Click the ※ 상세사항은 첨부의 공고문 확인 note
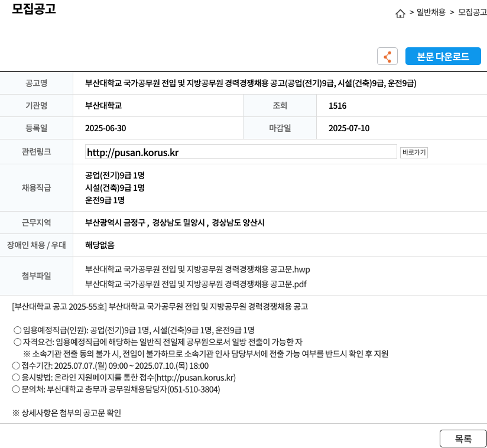This screenshot has width=487, height=448. tap(66, 413)
